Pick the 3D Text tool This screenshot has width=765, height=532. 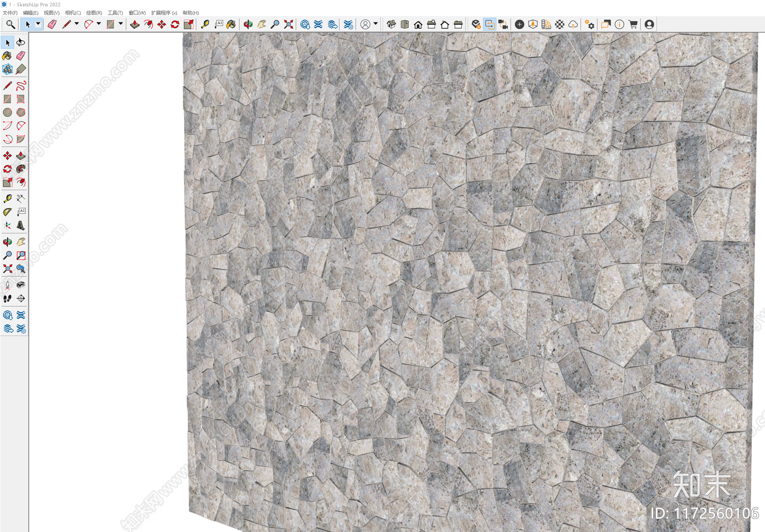[21, 225]
